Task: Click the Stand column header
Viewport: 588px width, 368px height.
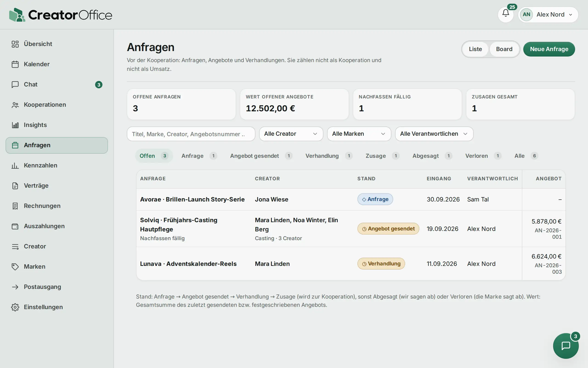Action: point(366,179)
